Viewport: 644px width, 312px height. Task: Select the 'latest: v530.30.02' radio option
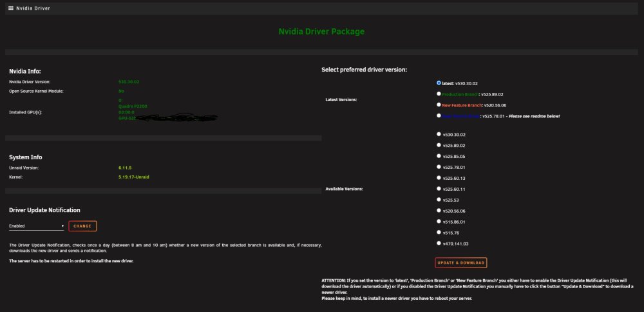click(439, 83)
